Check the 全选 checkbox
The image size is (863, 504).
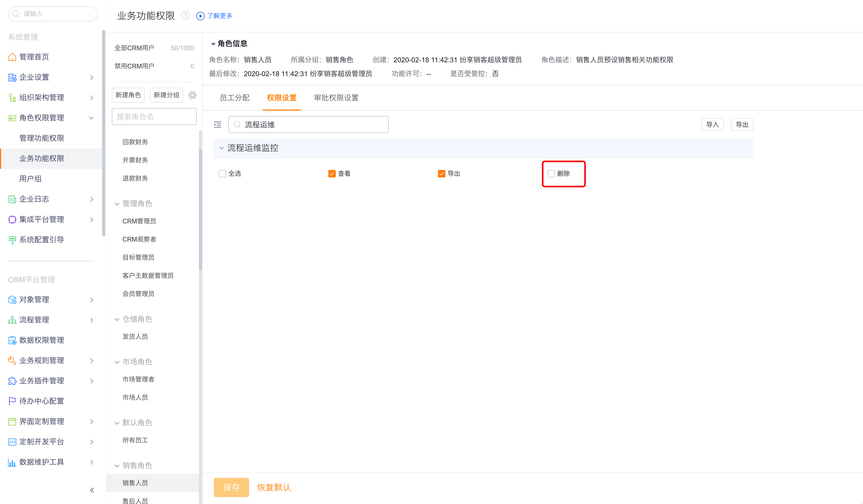click(x=222, y=174)
